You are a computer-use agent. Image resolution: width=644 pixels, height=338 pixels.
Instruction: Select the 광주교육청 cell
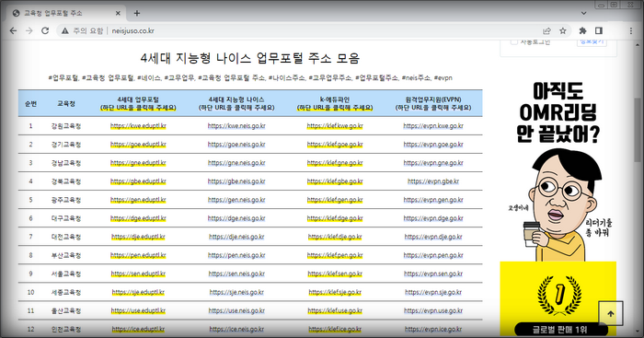[66, 200]
